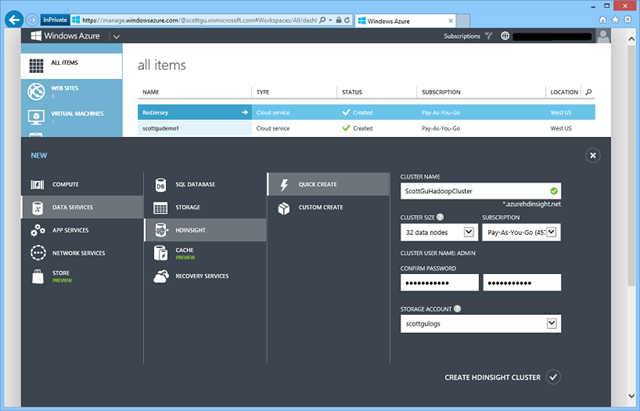640x411 pixels.
Task: Choose Quick Create option
Action: click(329, 184)
